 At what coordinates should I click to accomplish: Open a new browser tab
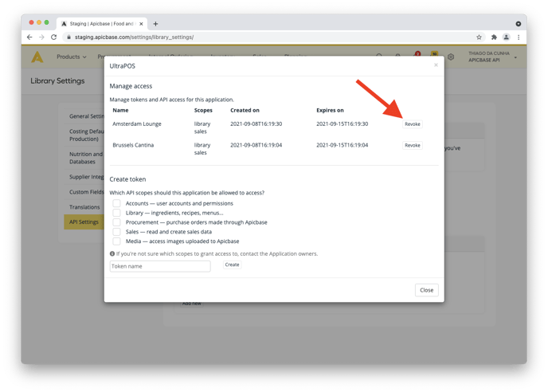(x=155, y=24)
